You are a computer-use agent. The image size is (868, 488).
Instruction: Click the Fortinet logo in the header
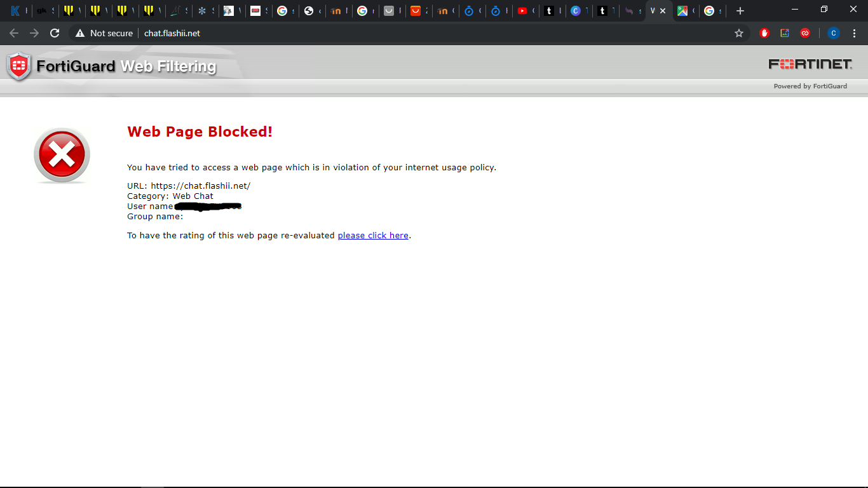pyautogui.click(x=810, y=64)
